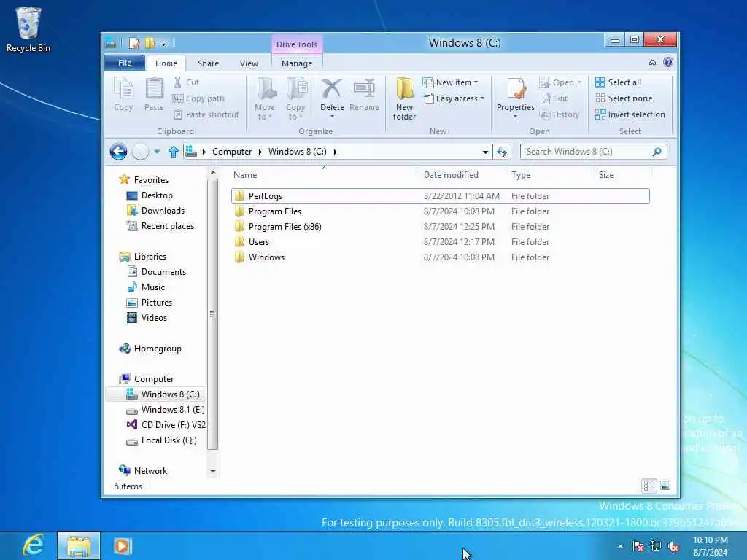The height and width of the screenshot is (560, 747).
Task: Expand address bar previous locations dropdown
Action: [485, 152]
